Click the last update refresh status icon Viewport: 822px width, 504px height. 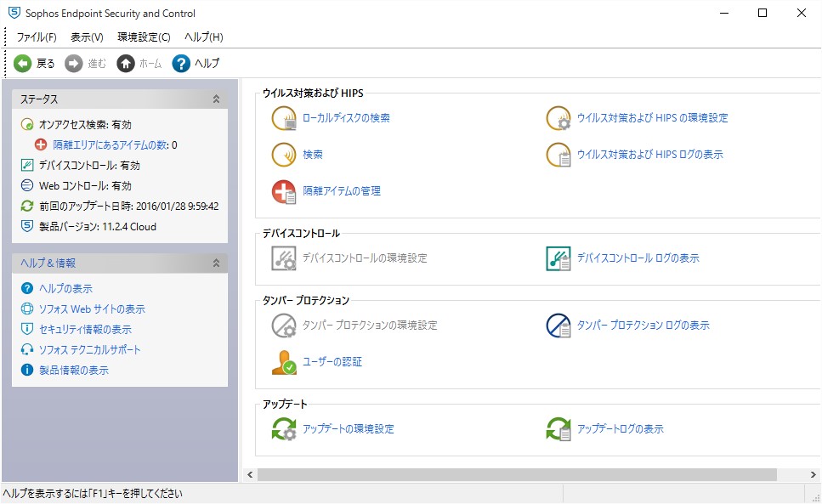coord(27,206)
